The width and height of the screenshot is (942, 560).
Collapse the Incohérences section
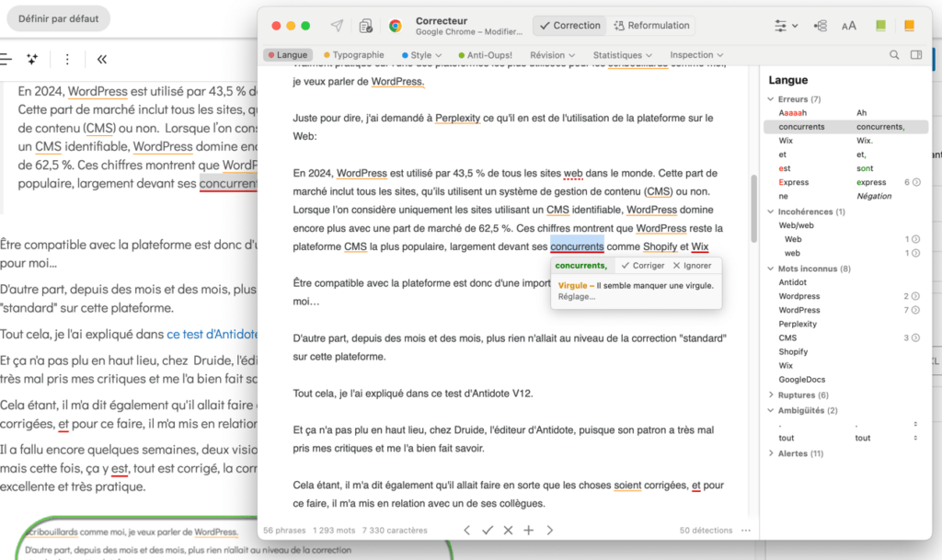tap(771, 211)
